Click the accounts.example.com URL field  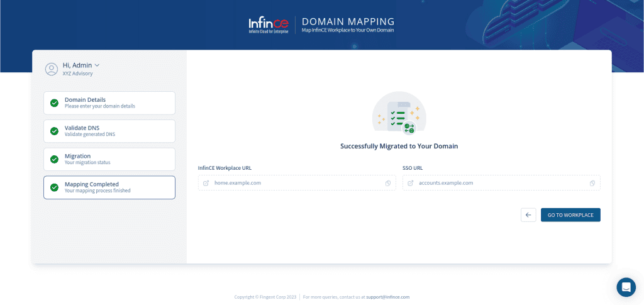[x=501, y=182]
